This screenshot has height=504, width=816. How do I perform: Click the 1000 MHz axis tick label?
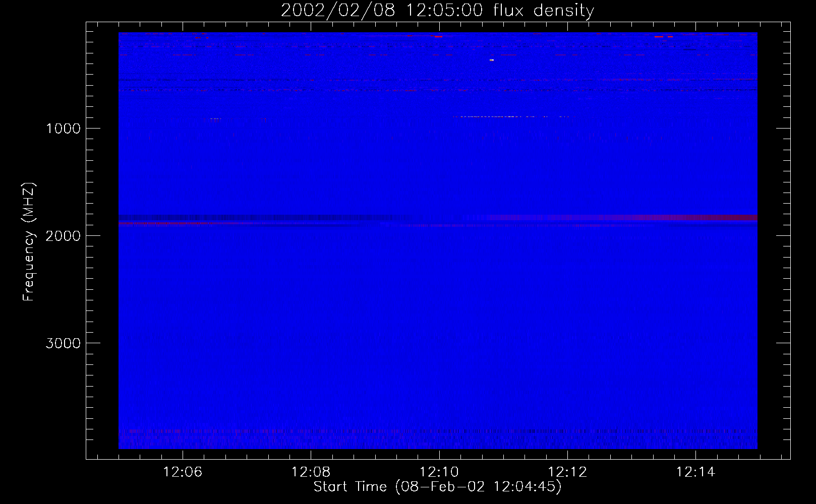pyautogui.click(x=63, y=129)
